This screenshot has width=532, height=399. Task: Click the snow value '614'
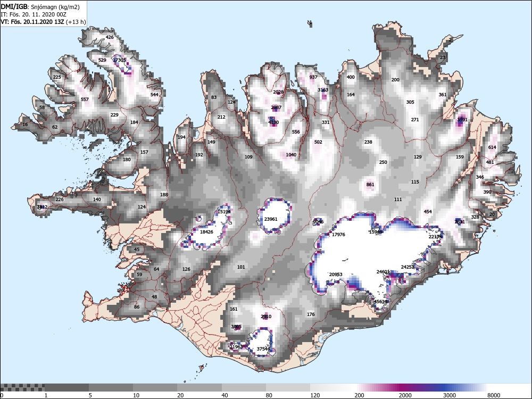[x=492, y=147]
